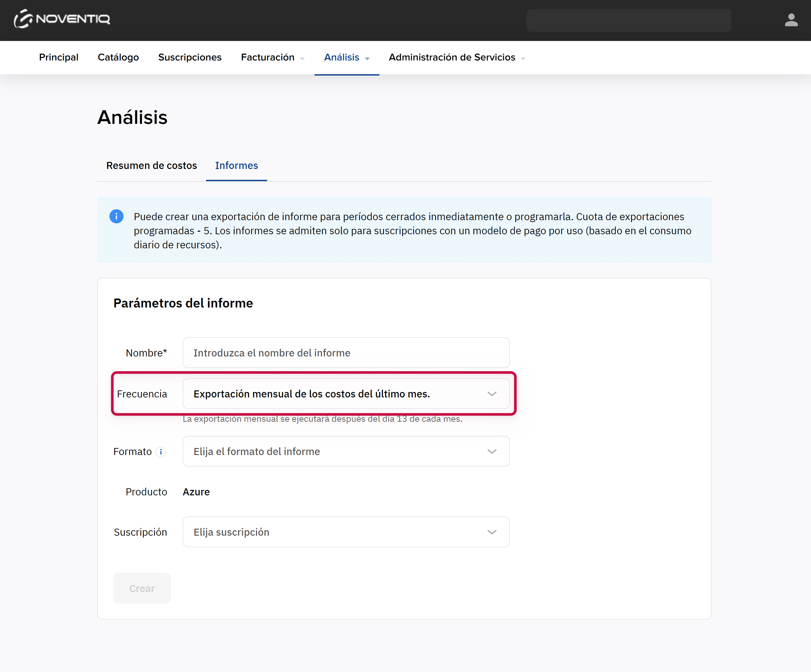Open the Catálogo menu item

click(x=118, y=57)
